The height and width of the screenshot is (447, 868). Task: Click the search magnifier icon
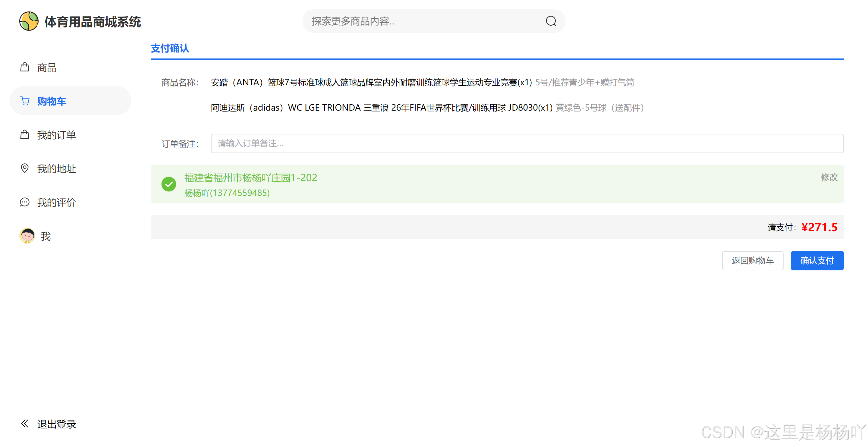(x=551, y=21)
